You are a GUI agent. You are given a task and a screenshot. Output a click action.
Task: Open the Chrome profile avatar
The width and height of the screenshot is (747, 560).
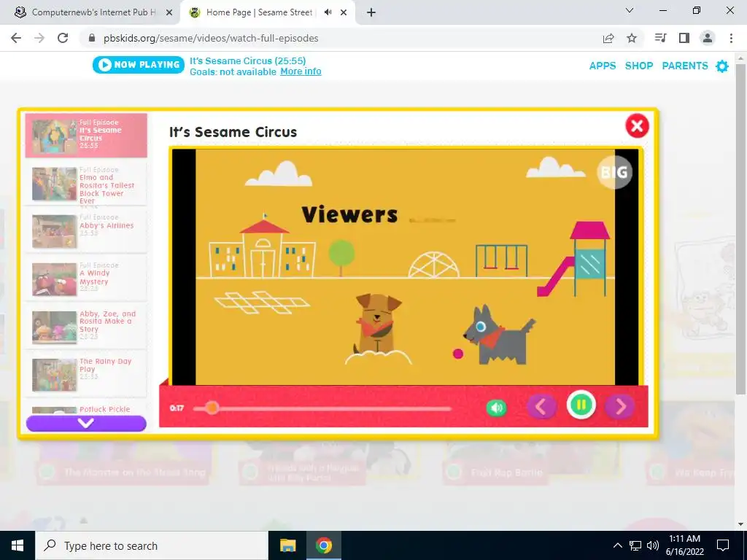pyautogui.click(x=708, y=38)
